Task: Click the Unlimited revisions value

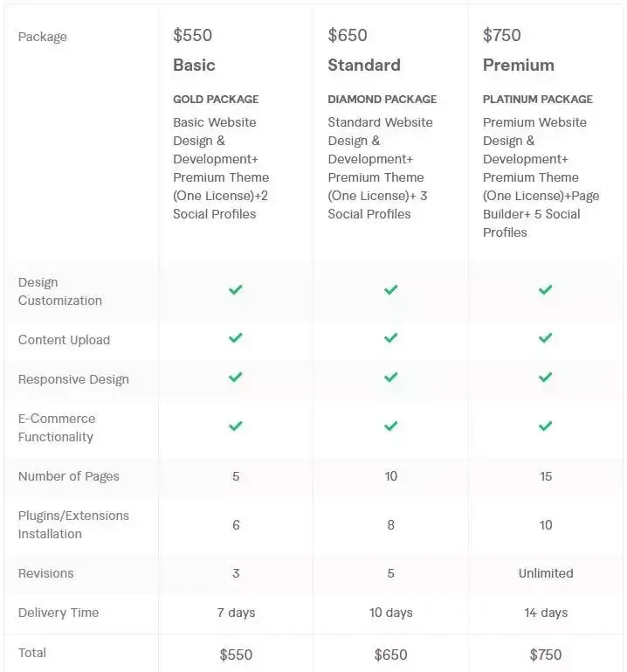Action: pos(546,573)
